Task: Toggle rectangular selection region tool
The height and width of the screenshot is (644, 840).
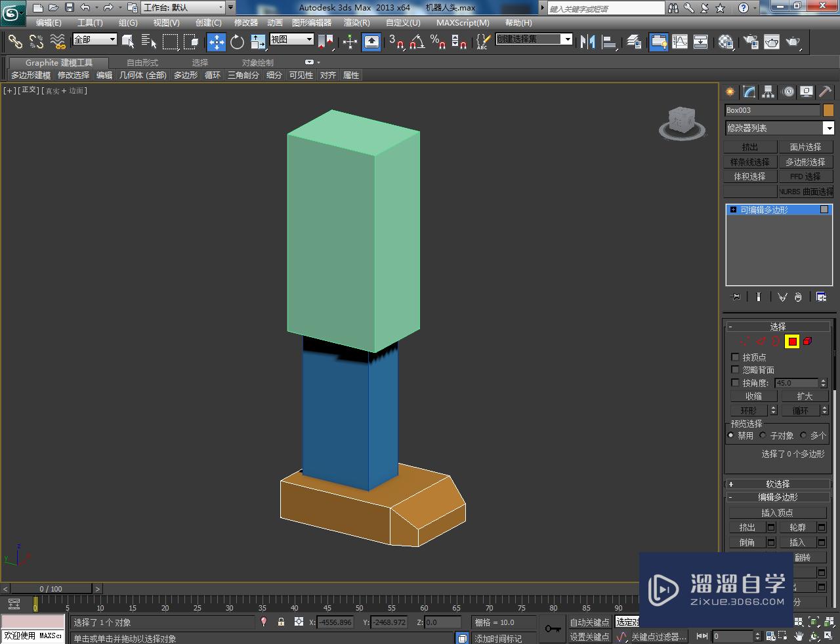Action: click(x=170, y=42)
